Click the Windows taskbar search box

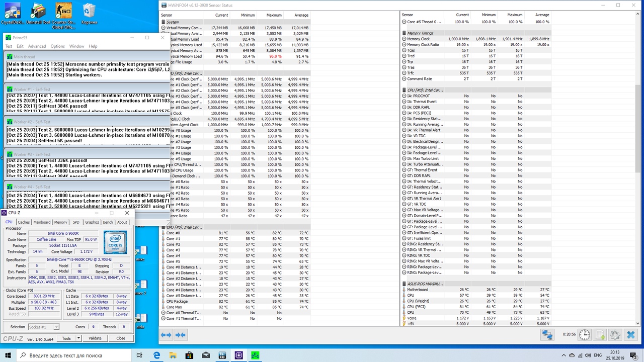(x=75, y=355)
